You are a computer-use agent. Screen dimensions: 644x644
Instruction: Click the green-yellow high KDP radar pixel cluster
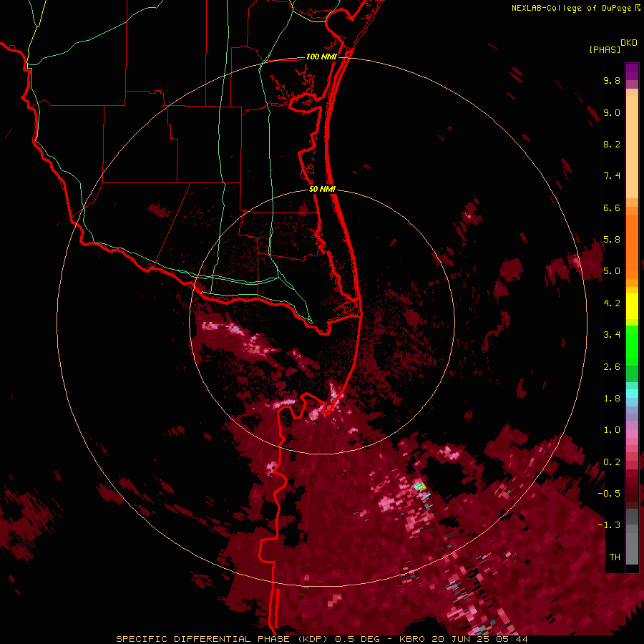click(420, 487)
